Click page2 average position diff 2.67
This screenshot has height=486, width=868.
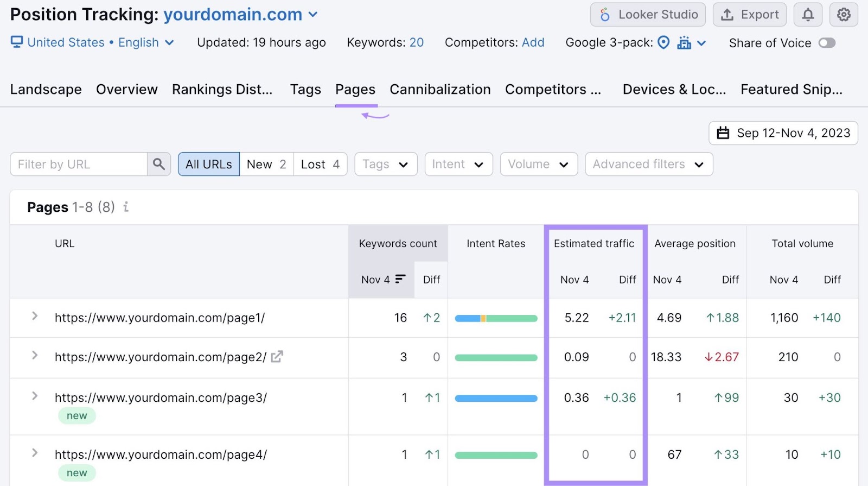[722, 357]
